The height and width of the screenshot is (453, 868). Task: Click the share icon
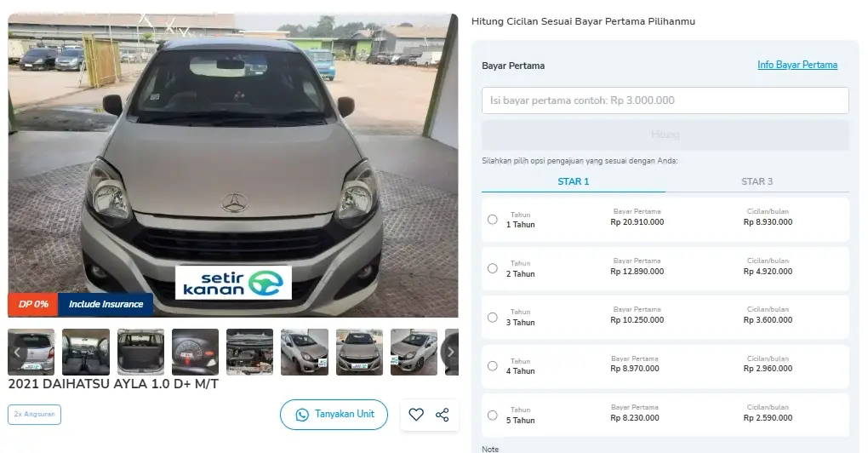click(x=443, y=415)
